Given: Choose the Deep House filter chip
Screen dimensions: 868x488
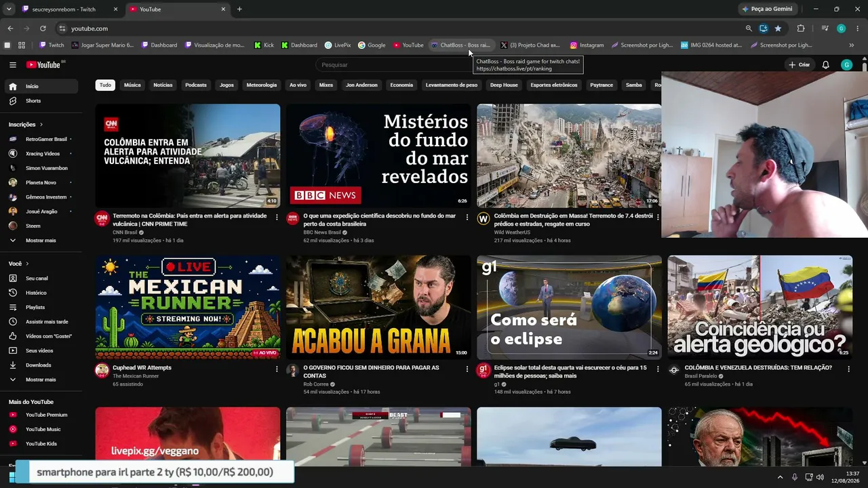Looking at the screenshot, I should click(x=504, y=85).
